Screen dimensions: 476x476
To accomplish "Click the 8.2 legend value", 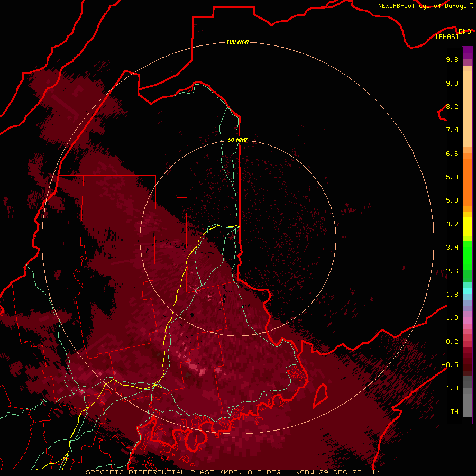I will pos(452,106).
